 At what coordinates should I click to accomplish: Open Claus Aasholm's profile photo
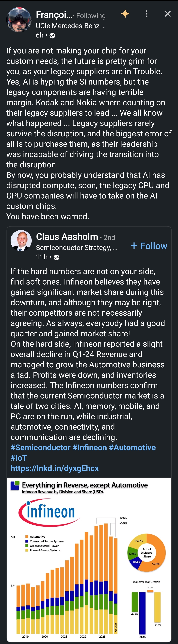21,240
